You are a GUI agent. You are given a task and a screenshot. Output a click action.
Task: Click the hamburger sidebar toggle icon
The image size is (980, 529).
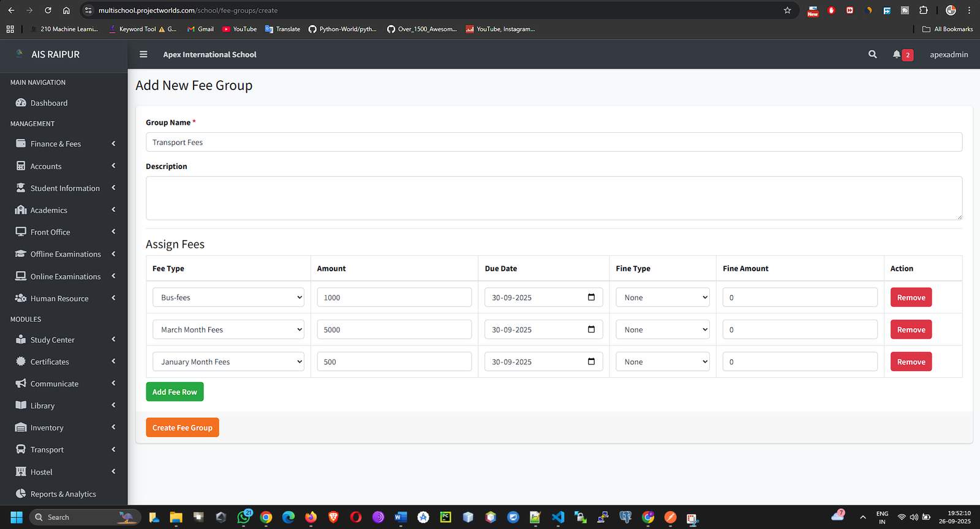[x=143, y=54]
